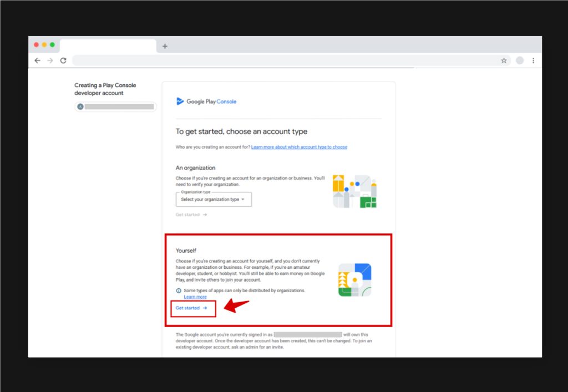
Task: Reload the page with the refresh icon
Action: (63, 60)
